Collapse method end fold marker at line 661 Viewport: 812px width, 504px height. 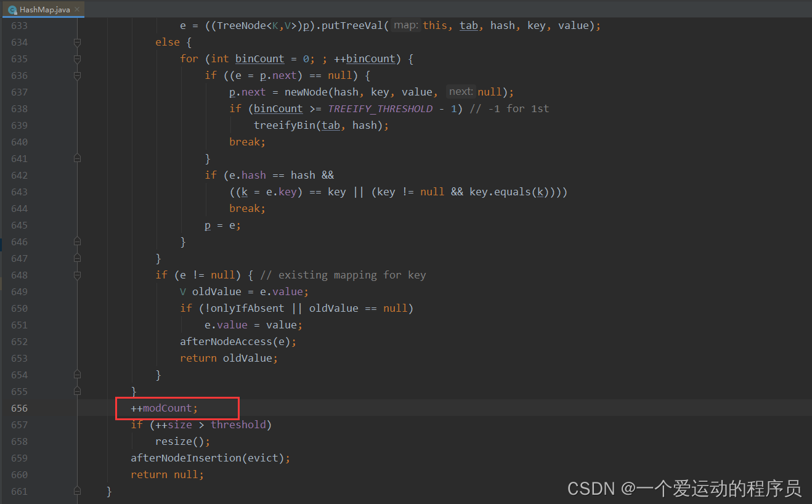(x=77, y=491)
